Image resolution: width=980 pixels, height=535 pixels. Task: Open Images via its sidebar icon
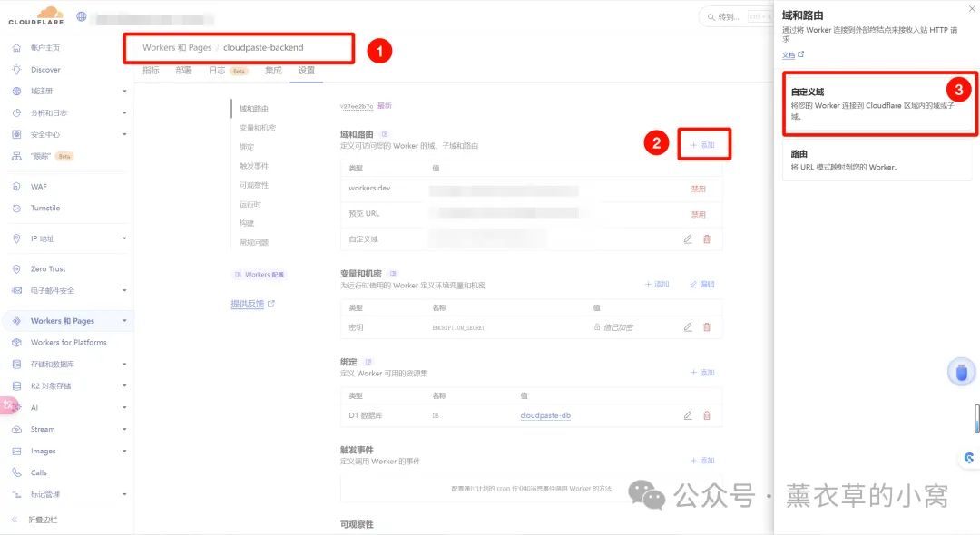pyautogui.click(x=17, y=451)
